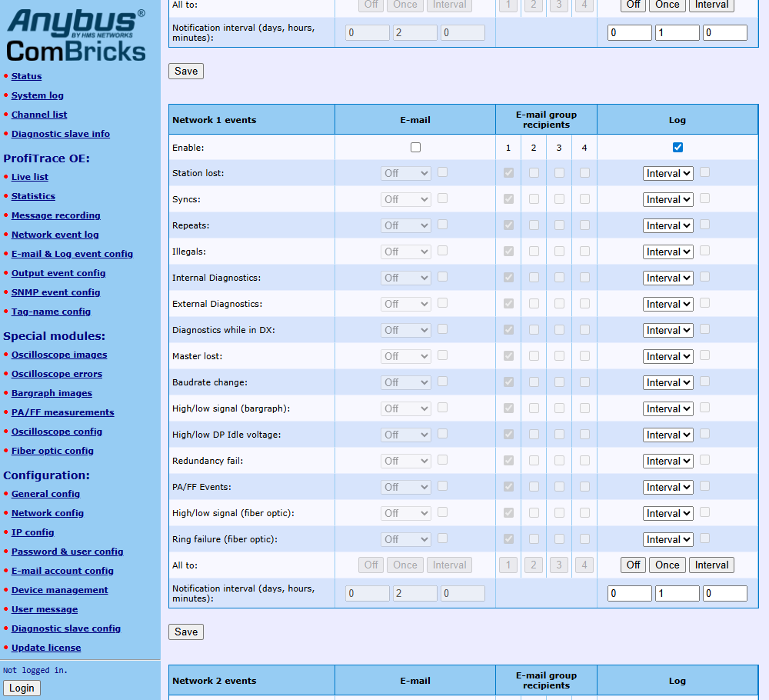Screen dimensions: 769x700
Task: Open Log dropdown for PA/FF Events
Action: [668, 487]
